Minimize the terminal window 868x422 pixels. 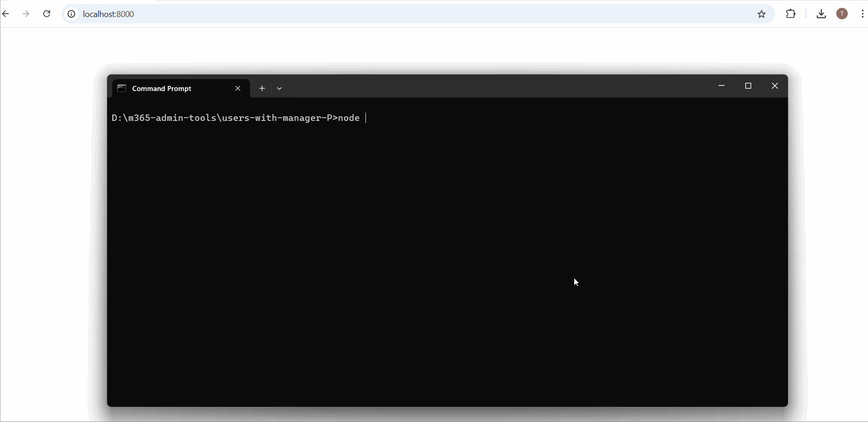(722, 86)
